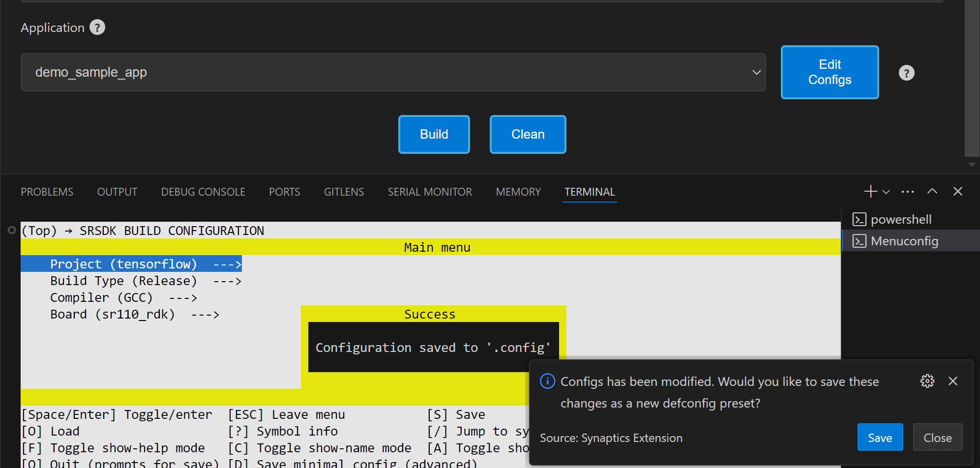Click the new terminal plus icon
The width and height of the screenshot is (980, 468).
point(870,191)
